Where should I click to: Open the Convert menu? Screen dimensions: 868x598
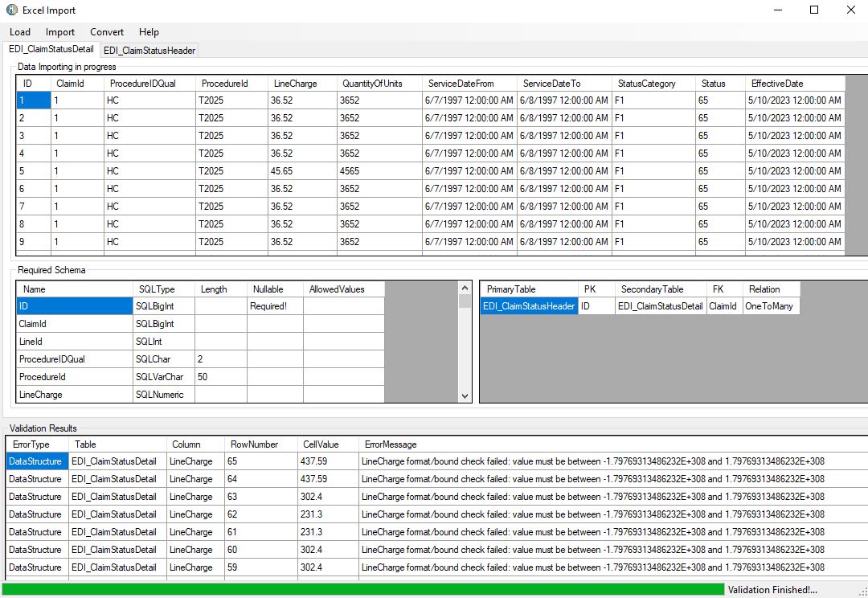point(107,32)
